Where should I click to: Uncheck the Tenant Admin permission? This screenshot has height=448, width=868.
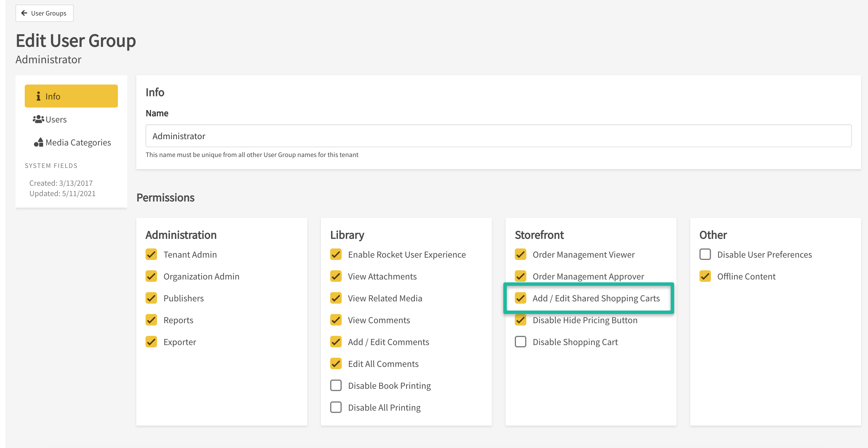click(151, 255)
